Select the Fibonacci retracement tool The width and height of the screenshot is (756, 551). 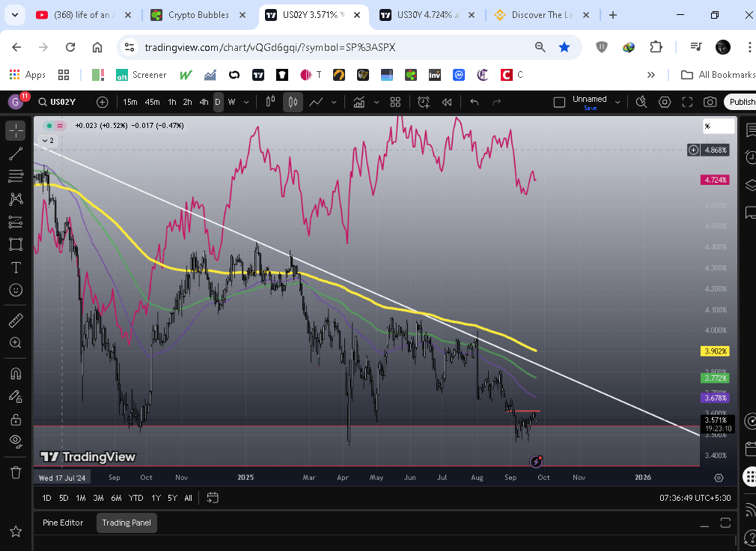[15, 176]
